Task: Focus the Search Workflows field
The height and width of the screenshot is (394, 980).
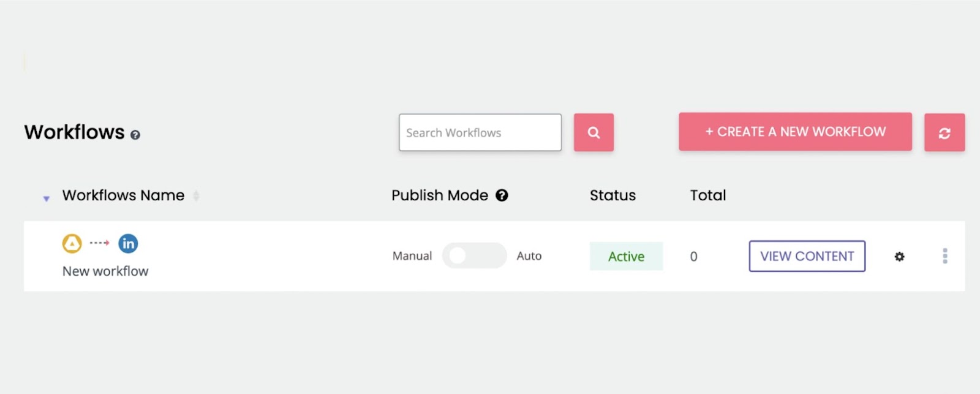Action: pyautogui.click(x=480, y=132)
